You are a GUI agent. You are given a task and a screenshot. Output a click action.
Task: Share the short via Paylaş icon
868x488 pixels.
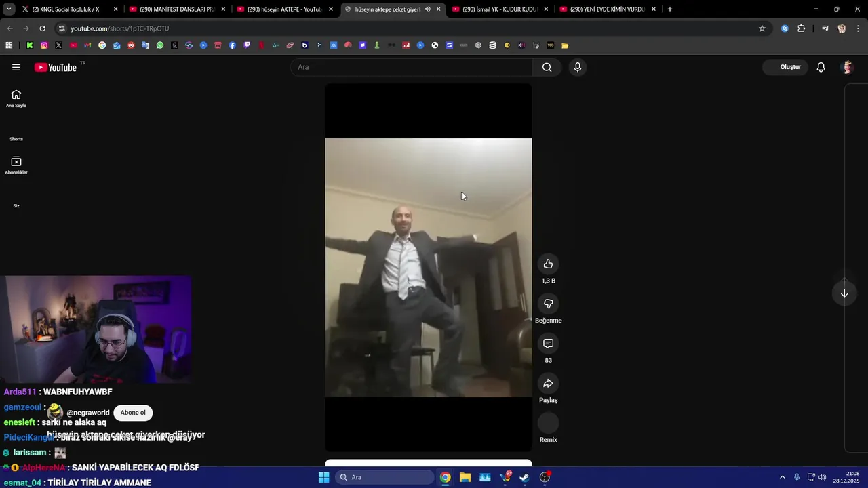coord(548,384)
